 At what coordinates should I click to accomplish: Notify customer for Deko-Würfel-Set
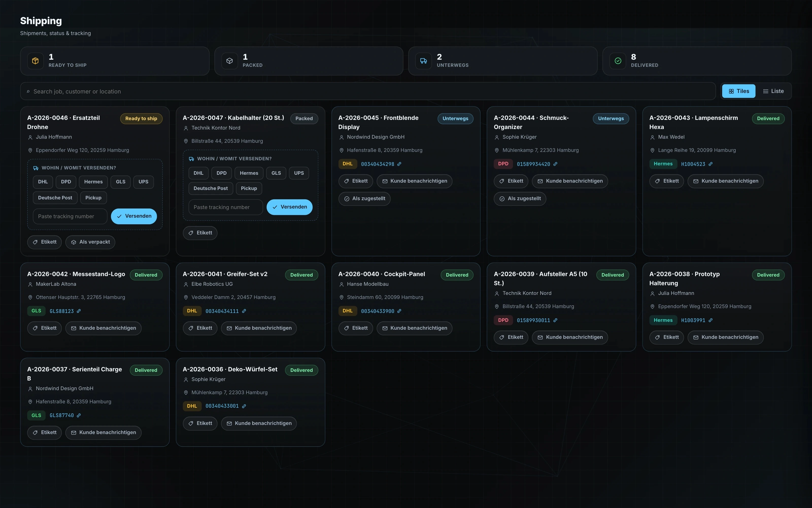coord(259,423)
